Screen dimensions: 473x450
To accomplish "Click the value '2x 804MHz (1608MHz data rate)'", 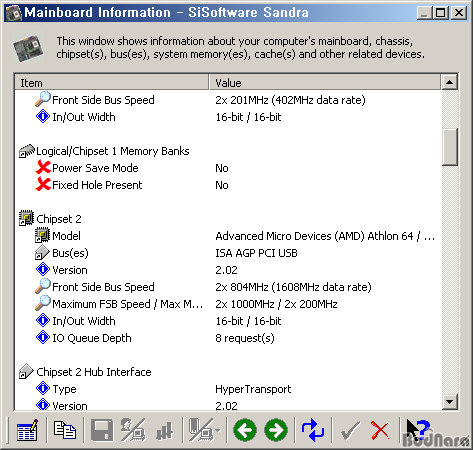I will click(293, 287).
